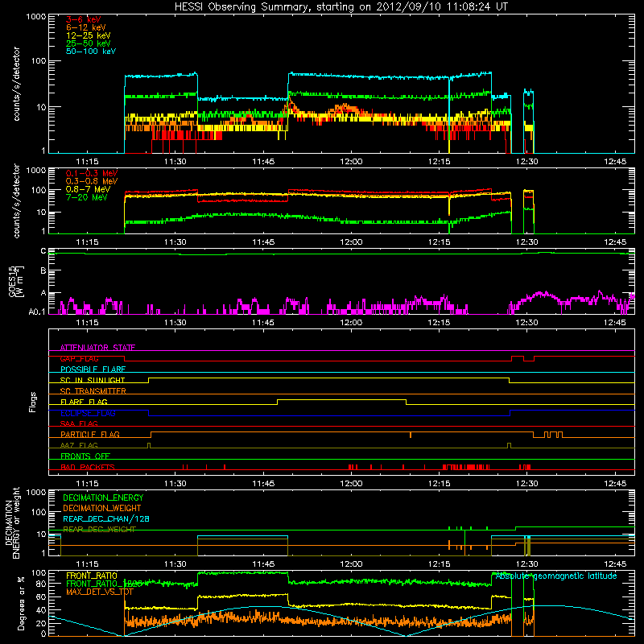Click the ECLIPSE_FLAG label
Screen dimensions: 644x644
pos(88,413)
